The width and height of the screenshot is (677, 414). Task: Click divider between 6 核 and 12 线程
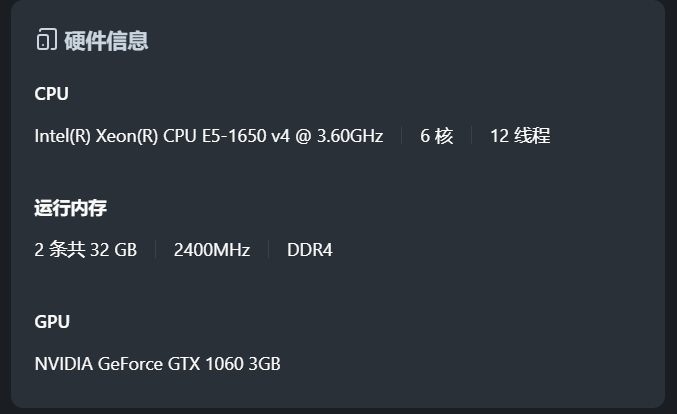point(472,136)
